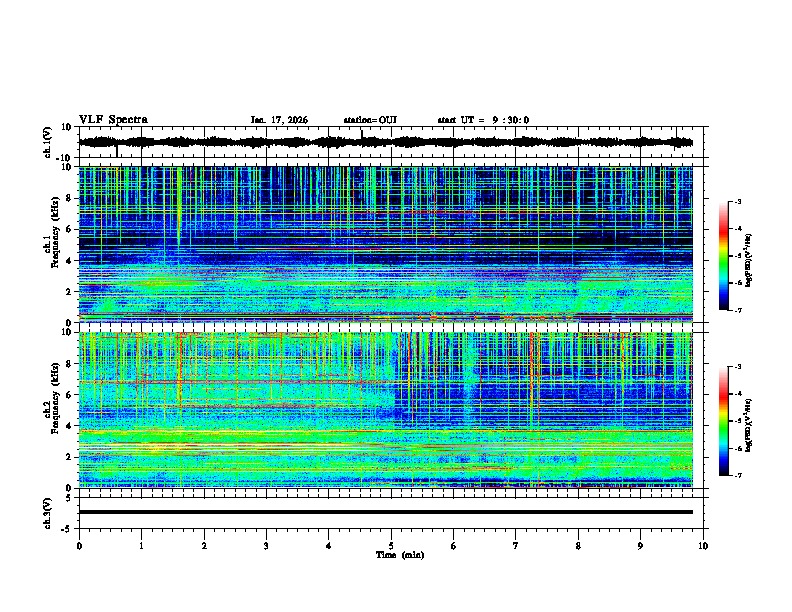
Task: Click the "6" tick on the Time axis
Action: [454, 546]
